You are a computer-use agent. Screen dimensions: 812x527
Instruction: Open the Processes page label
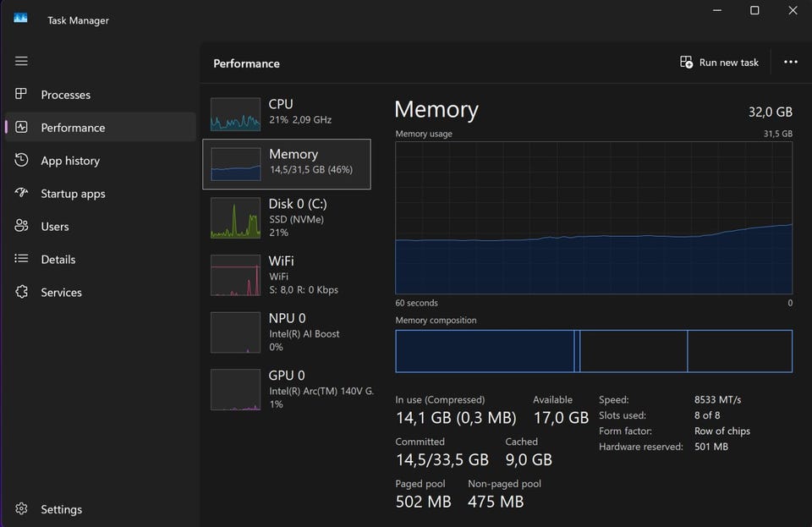[66, 95]
